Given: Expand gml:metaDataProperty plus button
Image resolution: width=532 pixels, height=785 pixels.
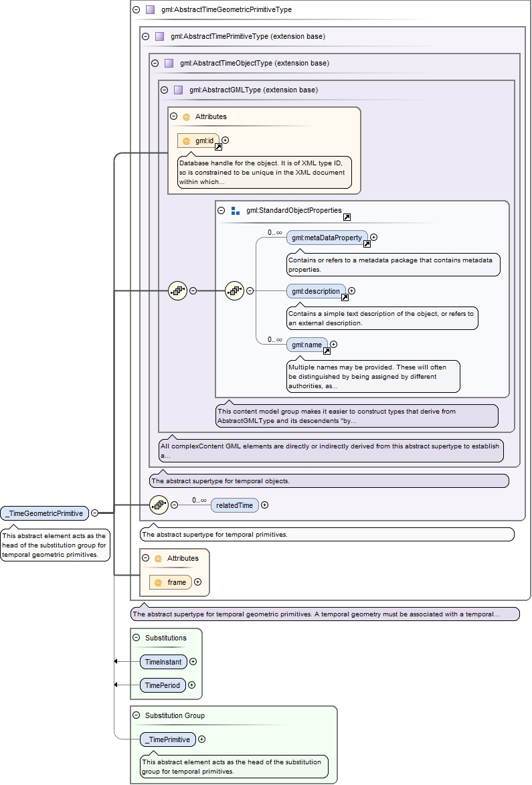Looking at the screenshot, I should [373, 238].
